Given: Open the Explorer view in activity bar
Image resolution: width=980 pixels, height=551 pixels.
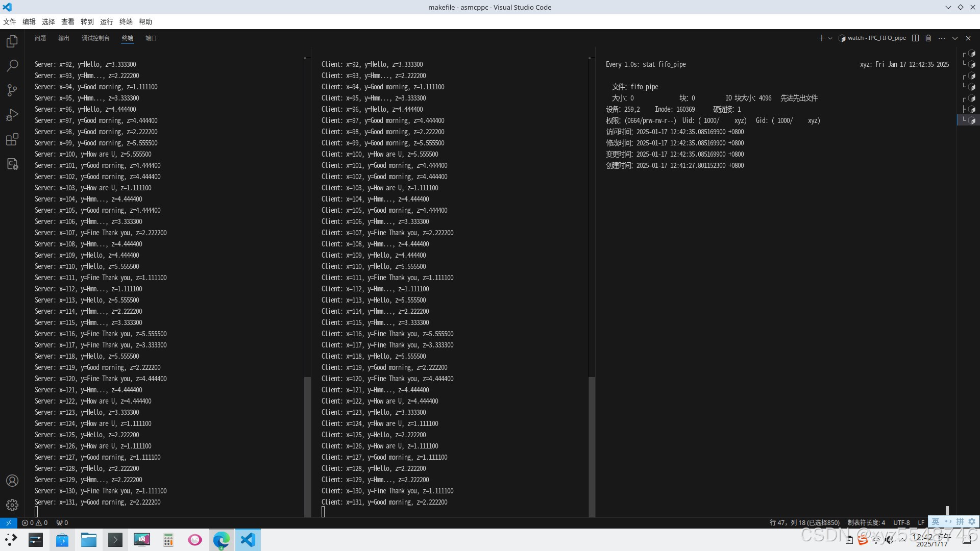Looking at the screenshot, I should 12,41.
